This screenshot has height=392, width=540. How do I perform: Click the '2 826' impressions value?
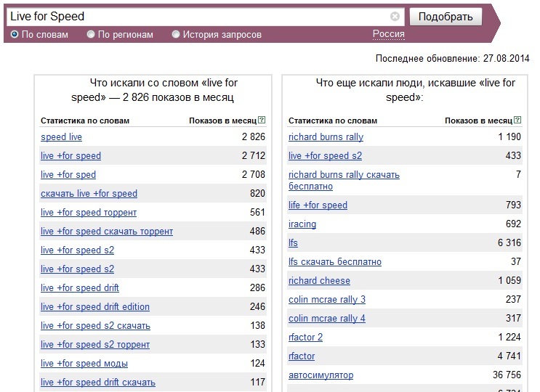[254, 137]
